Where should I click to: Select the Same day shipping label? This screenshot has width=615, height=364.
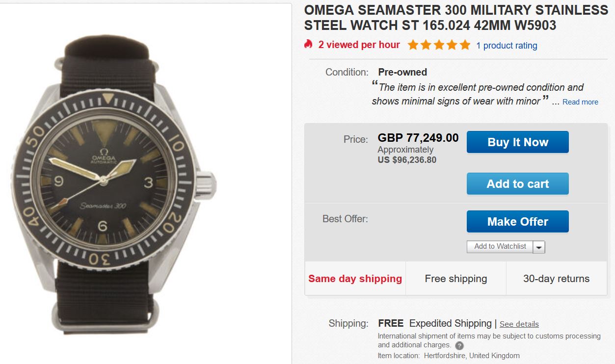[x=355, y=279]
